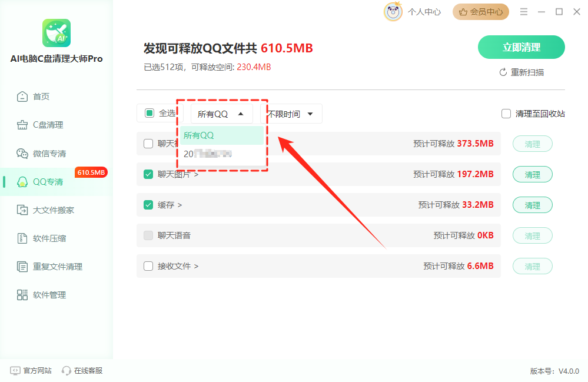Click the home icon in sidebar
The image size is (588, 382).
pos(22,97)
